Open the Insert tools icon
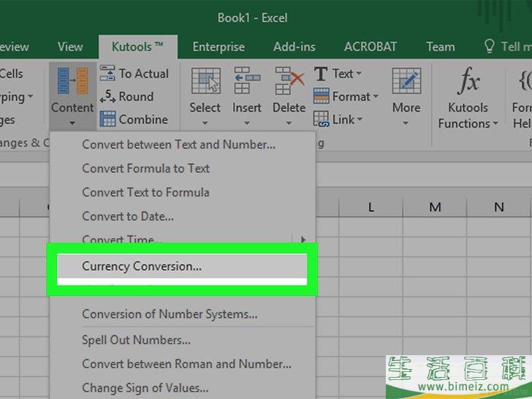The height and width of the screenshot is (399, 532). pos(247,80)
